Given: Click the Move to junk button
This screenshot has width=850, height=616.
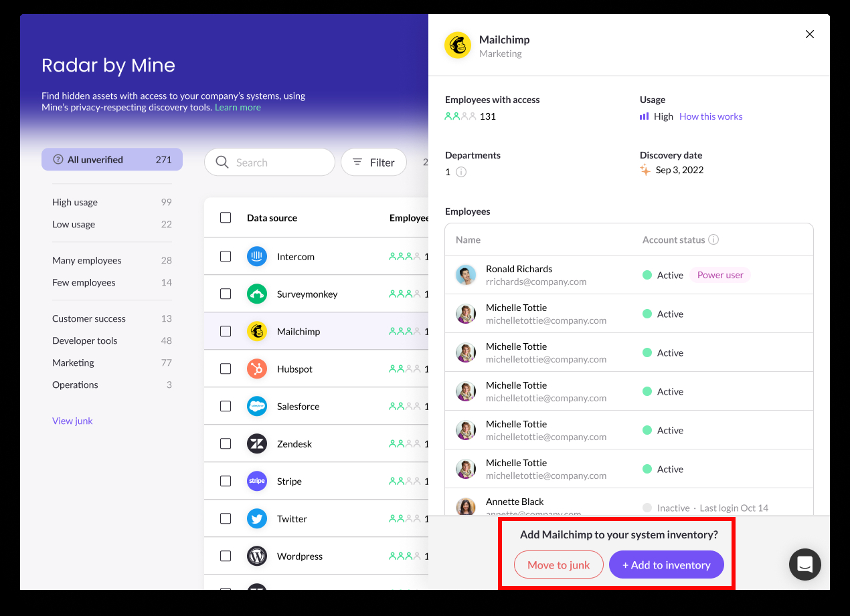Looking at the screenshot, I should coord(558,564).
